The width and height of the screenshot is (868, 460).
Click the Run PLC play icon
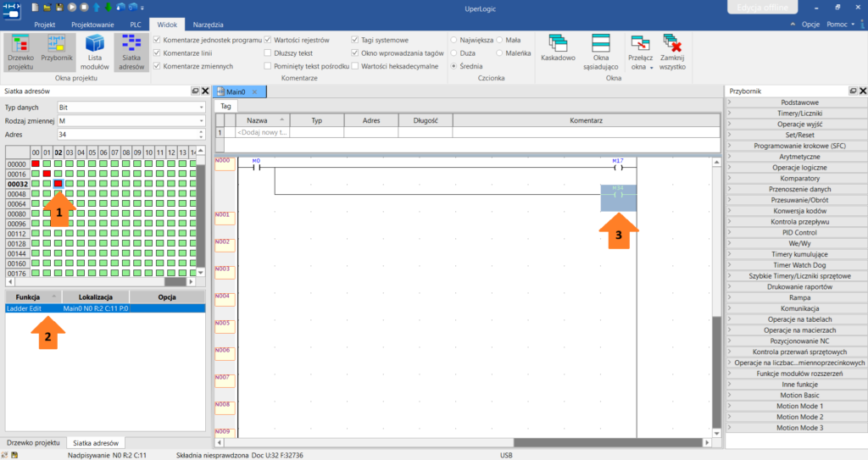coord(72,7)
